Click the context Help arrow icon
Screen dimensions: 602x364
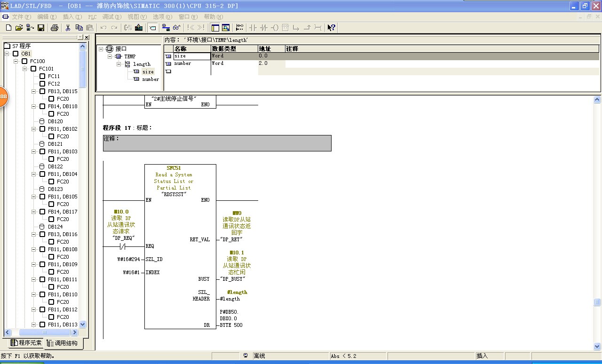coord(332,28)
